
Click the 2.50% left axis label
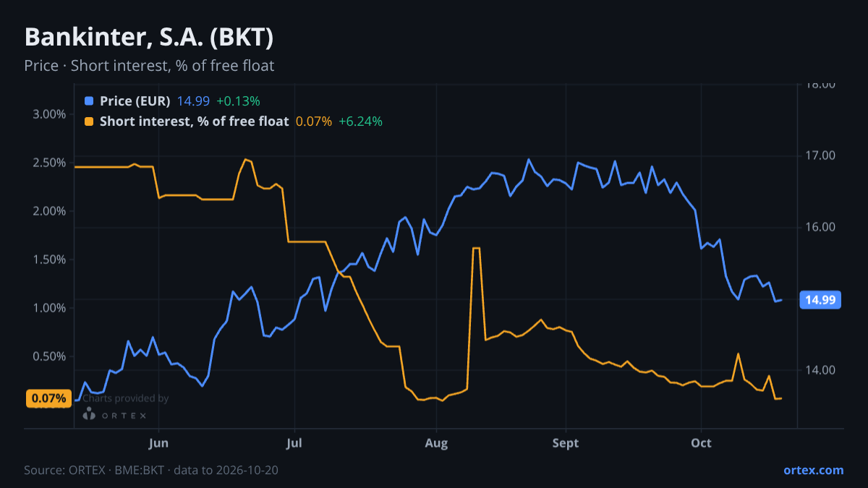tap(49, 163)
